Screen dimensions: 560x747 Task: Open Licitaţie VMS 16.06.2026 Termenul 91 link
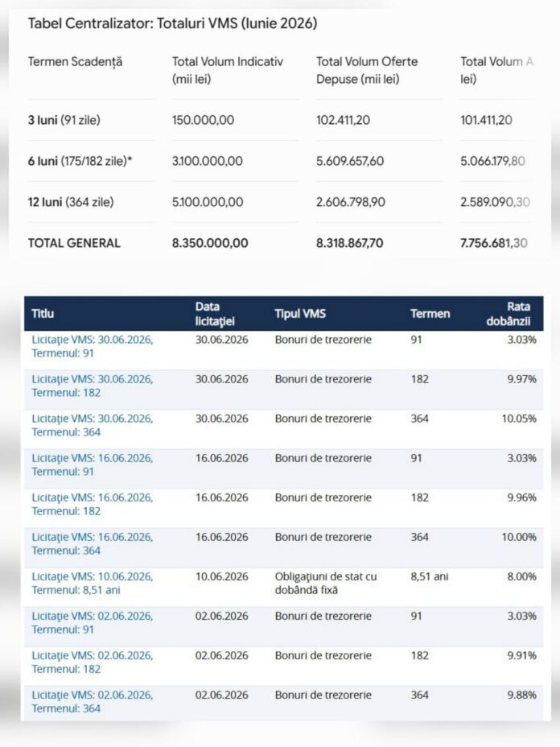click(93, 465)
